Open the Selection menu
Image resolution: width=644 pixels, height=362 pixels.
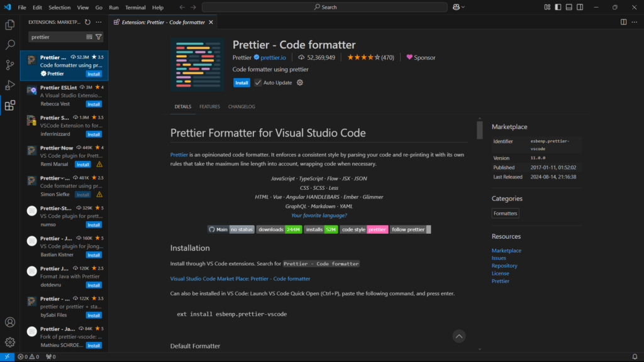pyautogui.click(x=59, y=8)
